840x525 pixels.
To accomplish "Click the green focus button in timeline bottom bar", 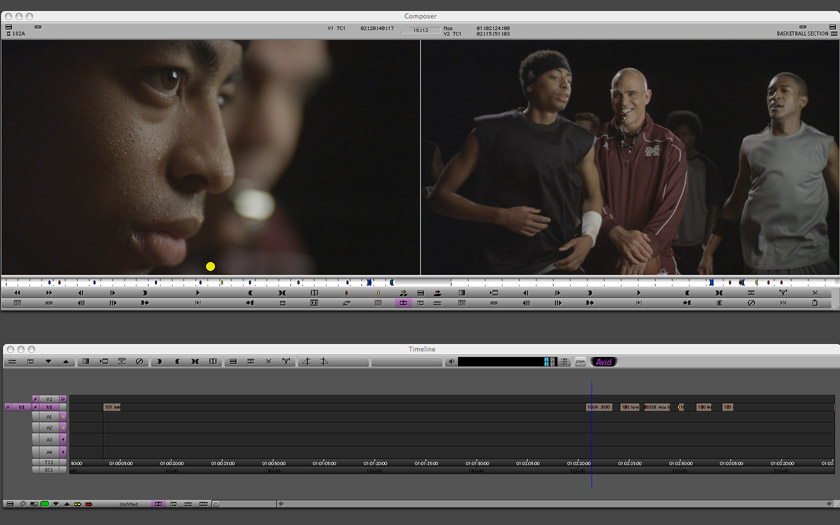I will pyautogui.click(x=44, y=504).
